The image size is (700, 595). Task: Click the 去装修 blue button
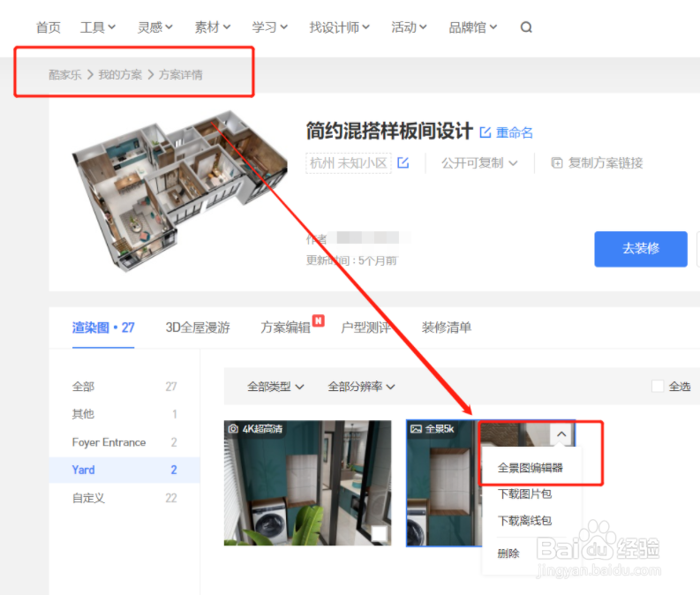(641, 249)
